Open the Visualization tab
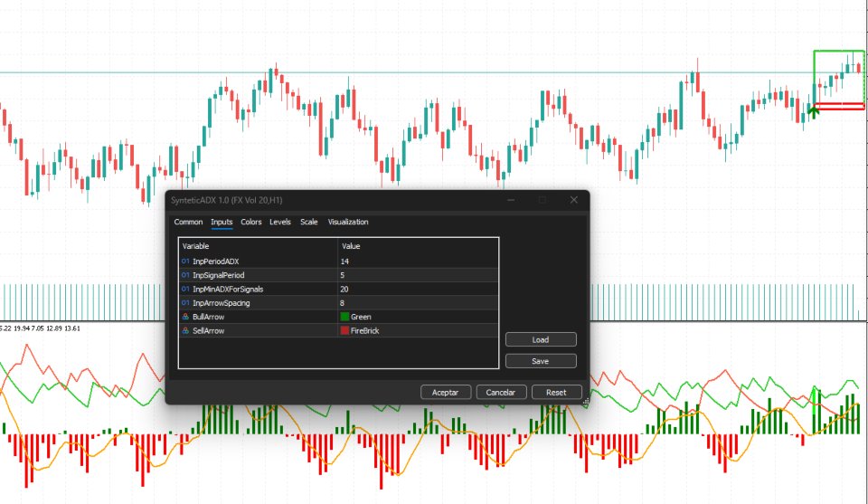The image size is (868, 504). coord(347,222)
